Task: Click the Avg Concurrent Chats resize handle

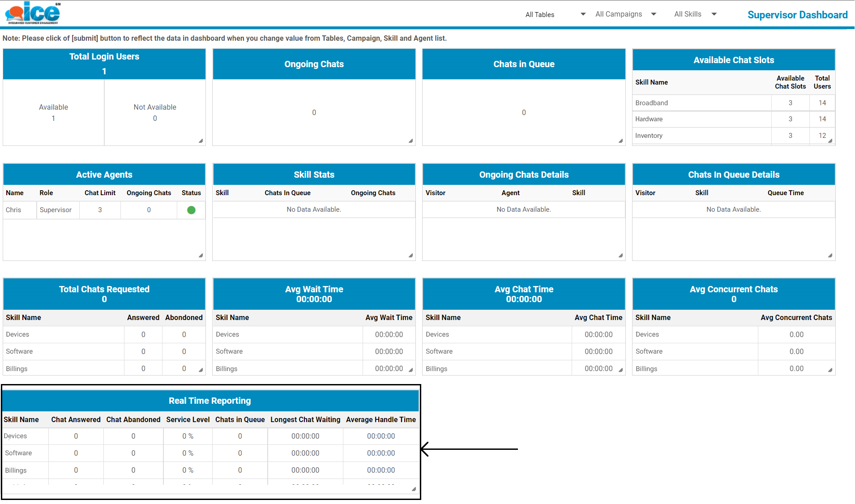Action: tap(830, 370)
